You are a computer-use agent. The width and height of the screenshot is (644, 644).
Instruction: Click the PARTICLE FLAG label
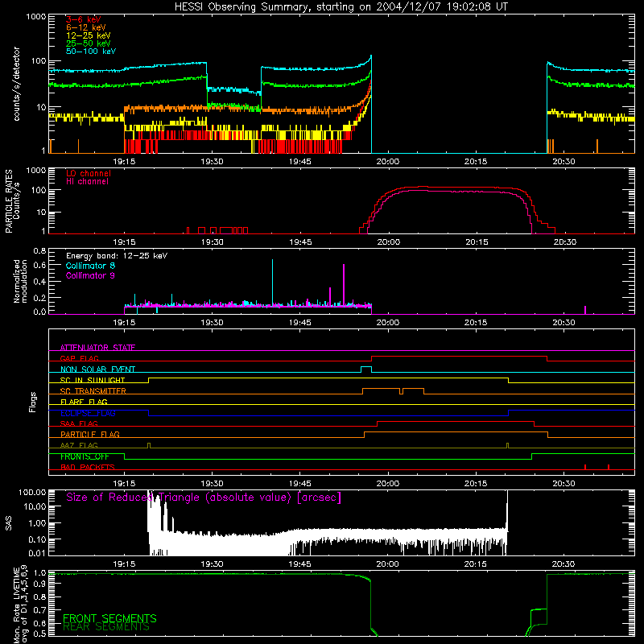[90, 434]
